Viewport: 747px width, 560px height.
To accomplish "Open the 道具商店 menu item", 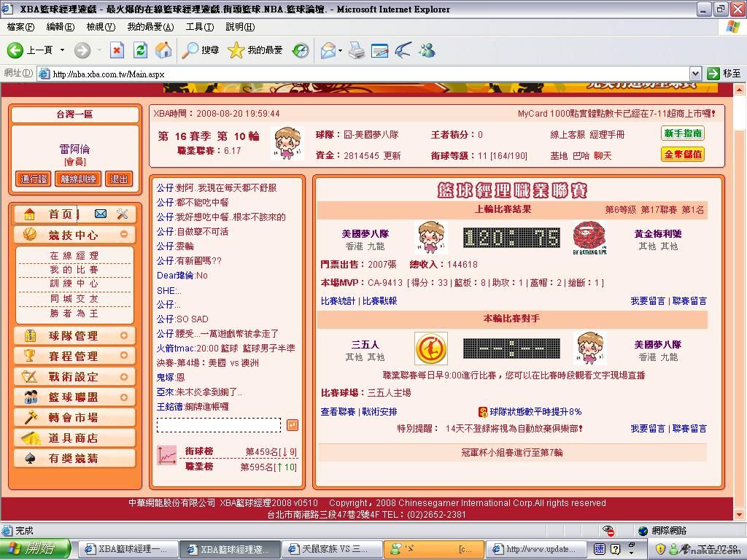I will pyautogui.click(x=74, y=438).
